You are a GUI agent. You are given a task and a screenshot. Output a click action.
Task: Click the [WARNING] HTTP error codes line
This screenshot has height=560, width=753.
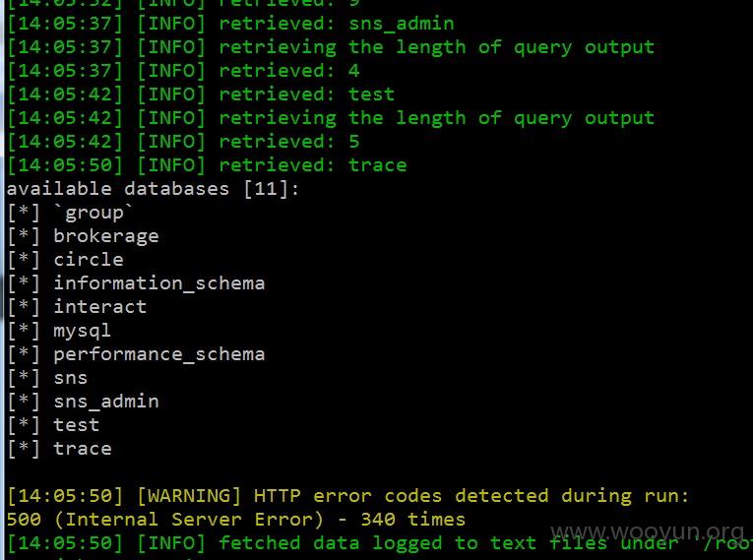click(348, 496)
